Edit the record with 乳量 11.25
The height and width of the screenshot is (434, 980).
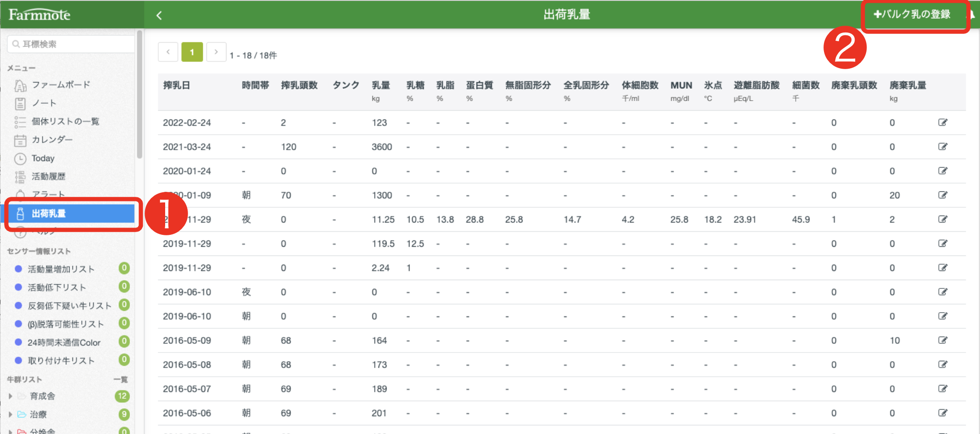coord(942,219)
